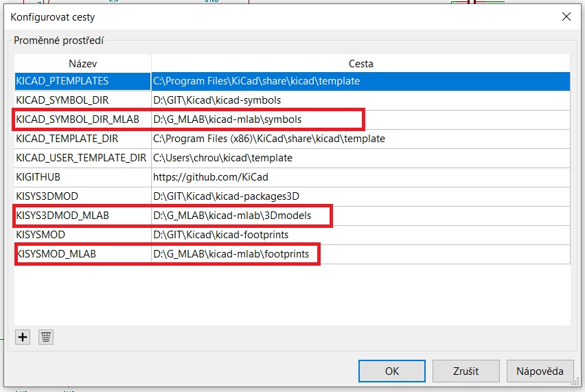Close the Konfigurovat cesty dialog
Image resolution: width=585 pixels, height=392 pixels.
[x=566, y=16]
